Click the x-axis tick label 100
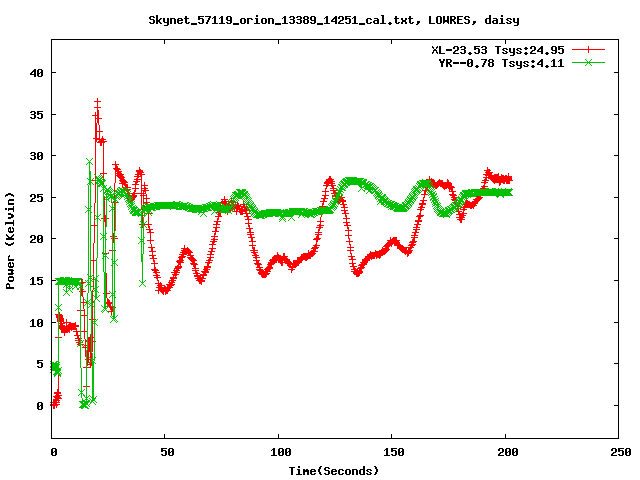 pyautogui.click(x=280, y=452)
